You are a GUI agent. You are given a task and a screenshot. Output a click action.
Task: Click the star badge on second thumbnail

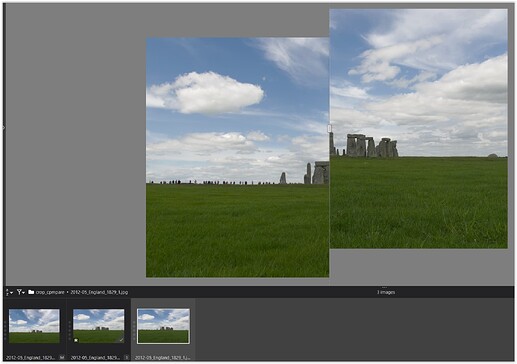coord(76,340)
